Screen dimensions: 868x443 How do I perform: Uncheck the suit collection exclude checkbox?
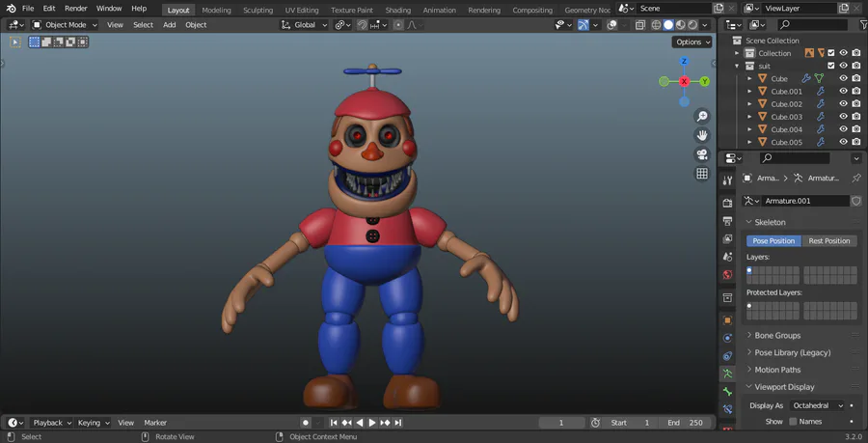pyautogui.click(x=831, y=66)
